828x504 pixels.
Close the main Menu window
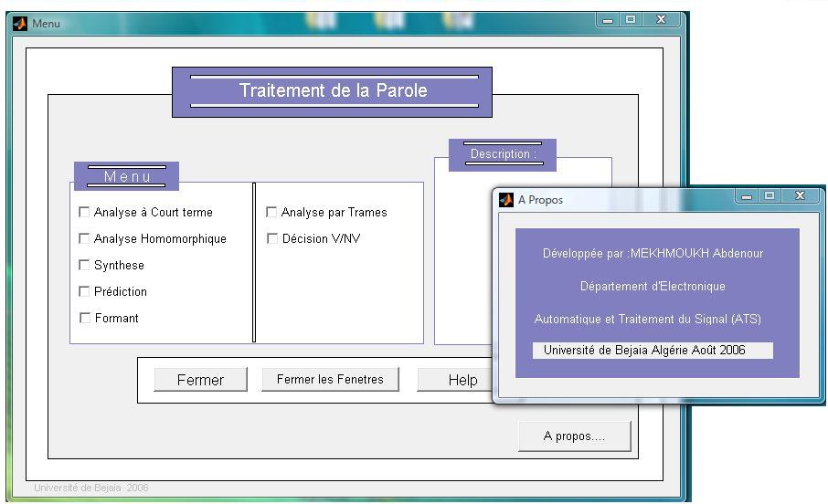click(661, 19)
